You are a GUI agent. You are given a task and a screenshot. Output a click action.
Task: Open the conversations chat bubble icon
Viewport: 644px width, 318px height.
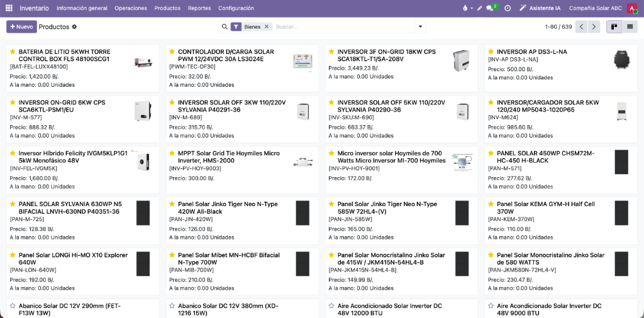pos(489,8)
